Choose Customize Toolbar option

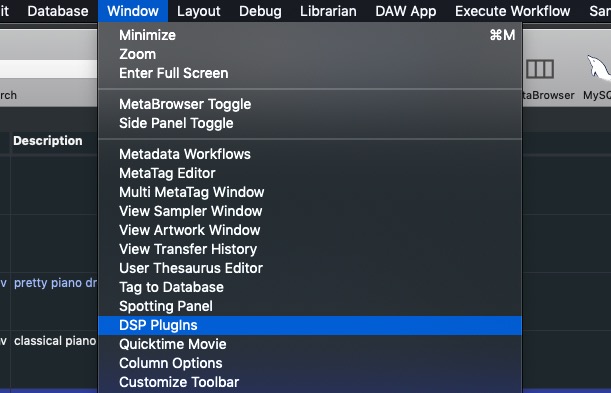click(310, 382)
